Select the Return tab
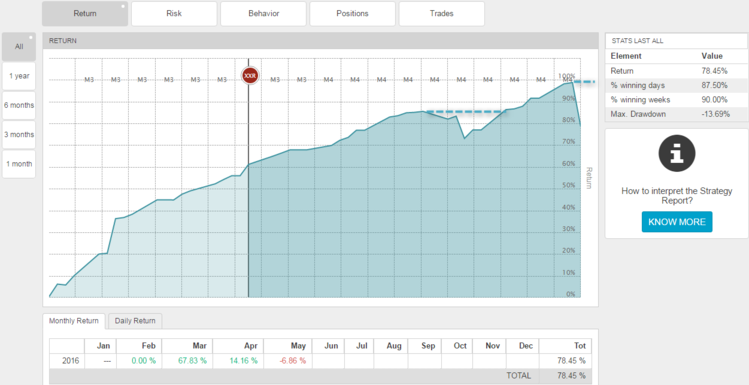 [85, 13]
